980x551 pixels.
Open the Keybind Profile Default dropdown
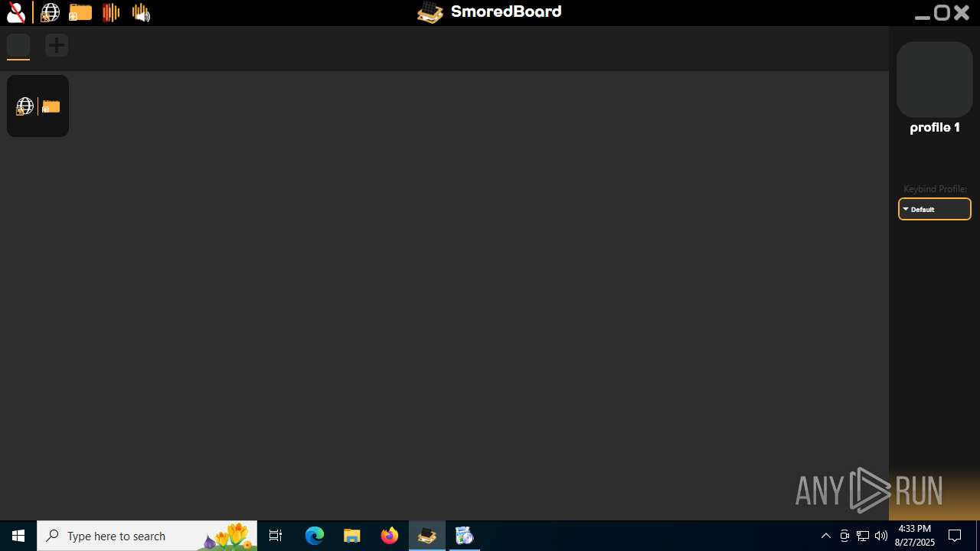coord(934,209)
